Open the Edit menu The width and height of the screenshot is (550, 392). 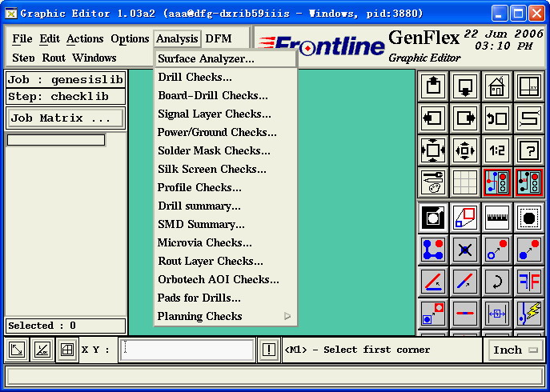click(50, 38)
